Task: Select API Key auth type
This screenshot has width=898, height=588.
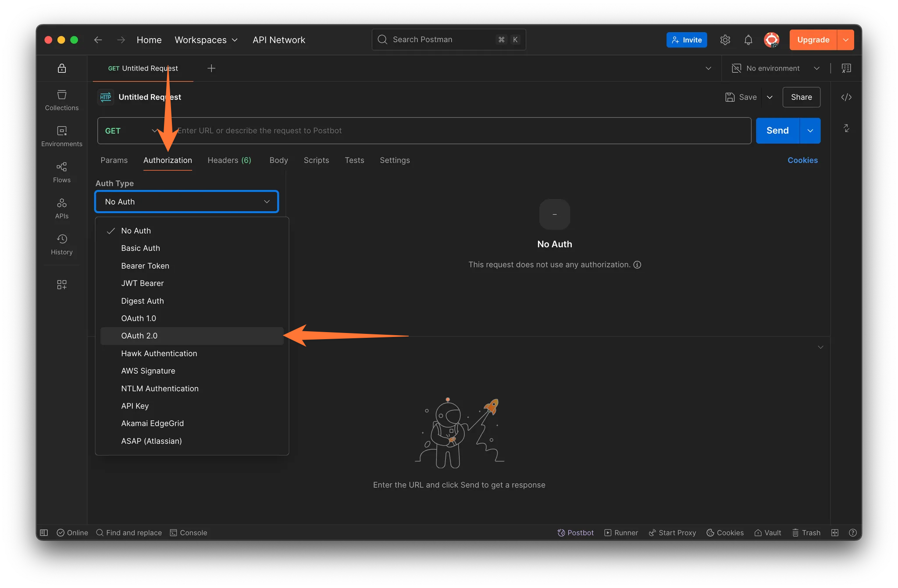Action: coord(192,406)
